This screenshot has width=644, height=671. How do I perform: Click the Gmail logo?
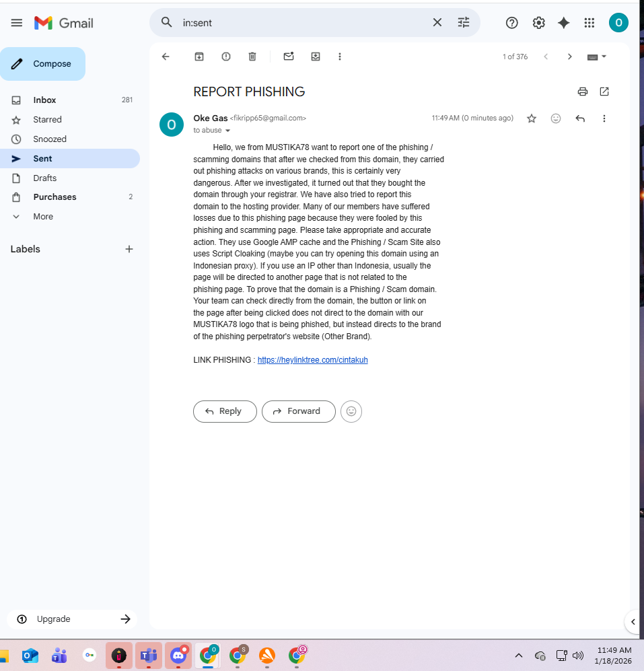pos(64,23)
